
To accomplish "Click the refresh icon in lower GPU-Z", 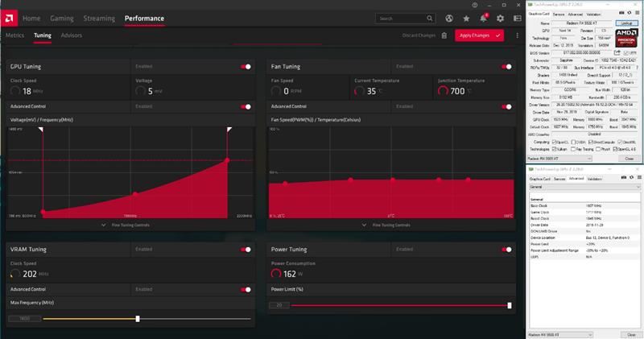I will coord(631,177).
